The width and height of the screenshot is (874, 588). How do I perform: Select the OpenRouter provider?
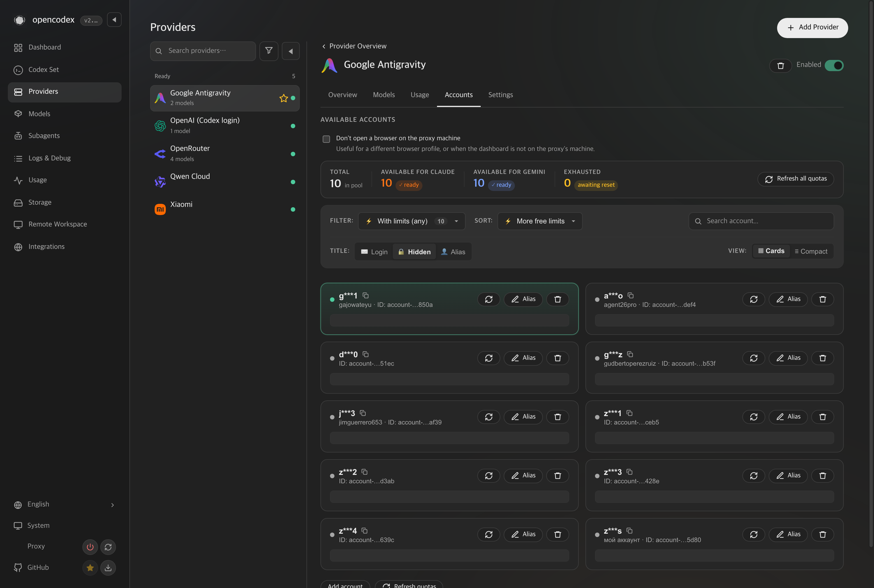click(x=225, y=154)
